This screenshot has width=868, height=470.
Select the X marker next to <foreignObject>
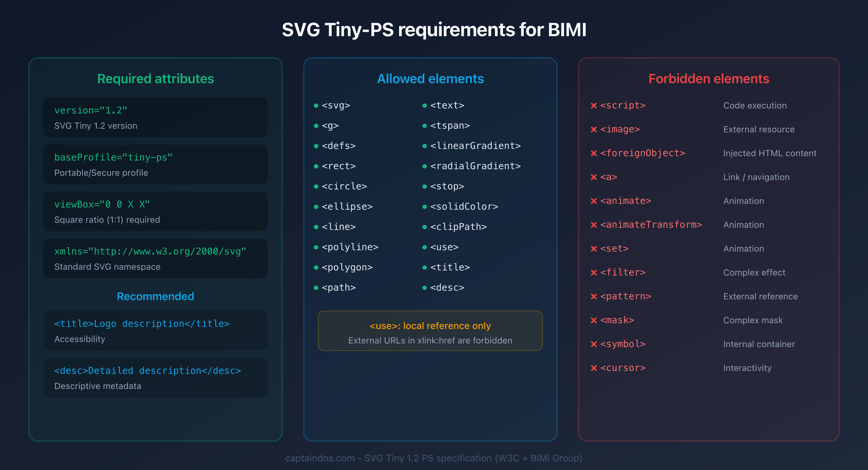(594, 153)
